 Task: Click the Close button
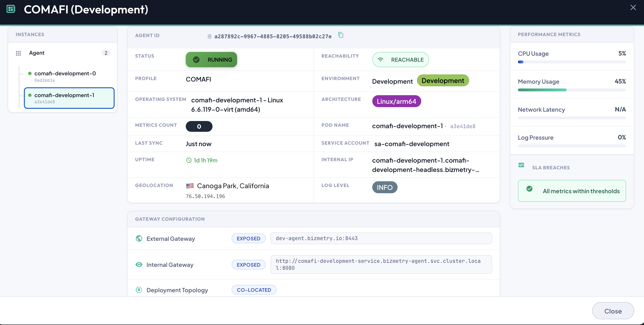pos(613,311)
